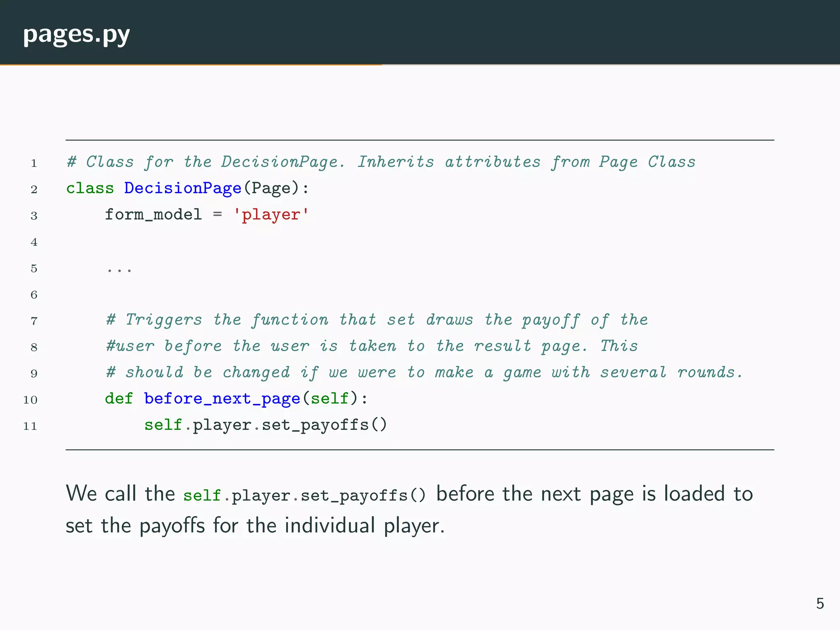Click line number 1 in gutter

click(34, 163)
